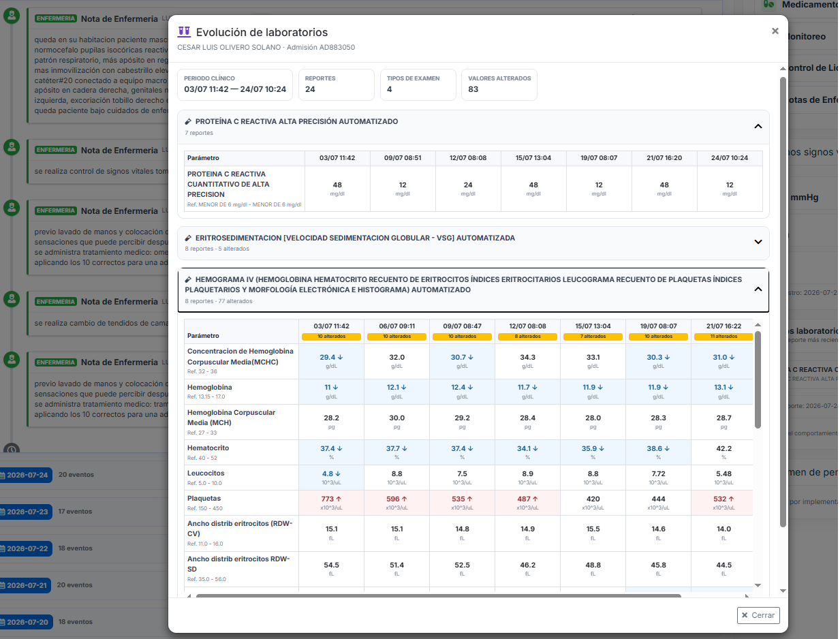Click the 10 alterados badge under 03/07 11:42
Screen dimensions: 840x639
coord(331,337)
